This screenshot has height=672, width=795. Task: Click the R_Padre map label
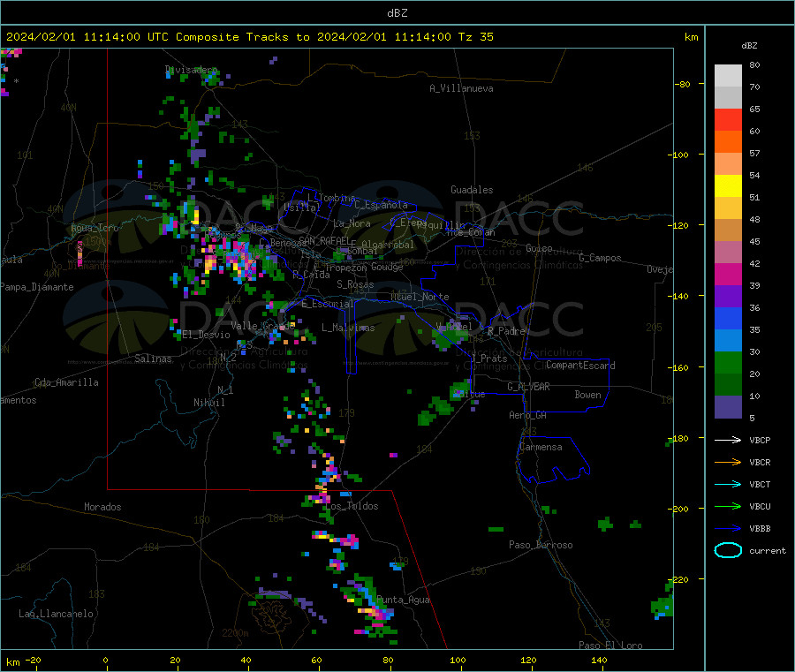tap(506, 331)
